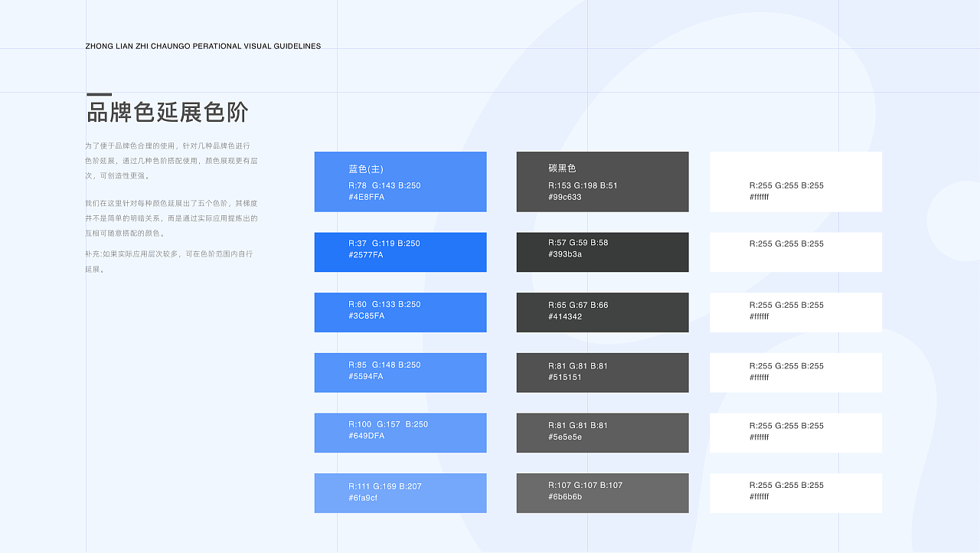Select the white swatch lacking a hex code
980x553 pixels.
click(796, 252)
